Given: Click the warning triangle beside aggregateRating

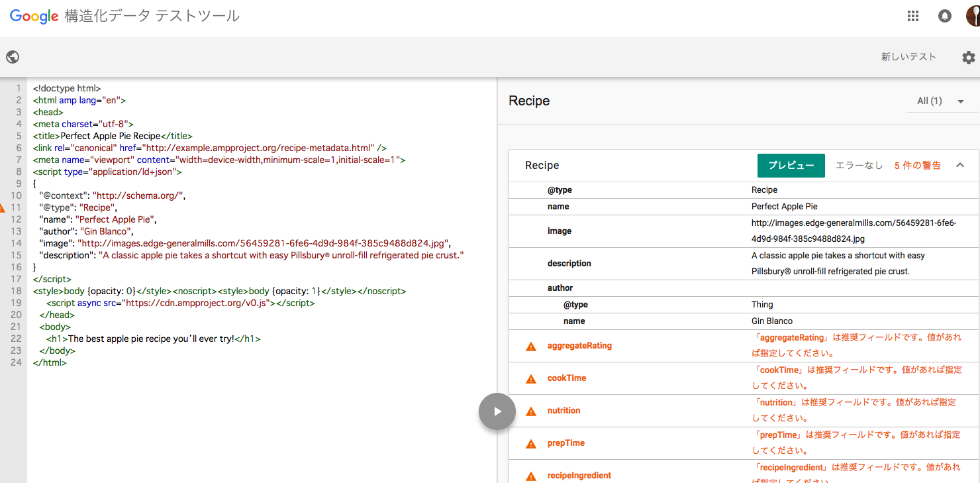Looking at the screenshot, I should point(530,345).
